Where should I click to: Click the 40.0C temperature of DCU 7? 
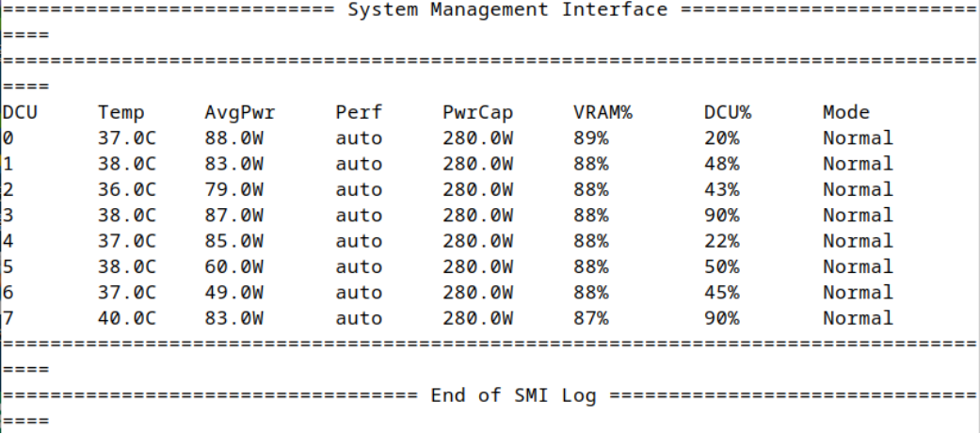[x=127, y=318]
